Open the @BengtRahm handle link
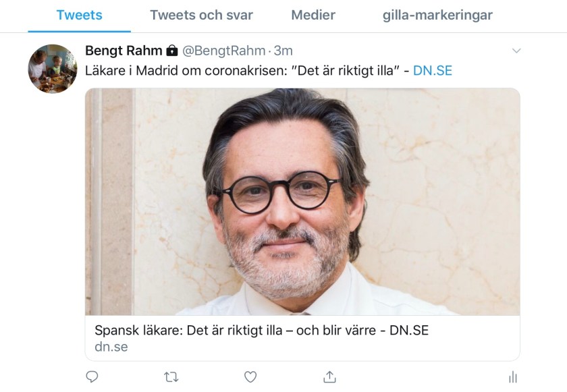The width and height of the screenshot is (567, 392). [x=223, y=51]
